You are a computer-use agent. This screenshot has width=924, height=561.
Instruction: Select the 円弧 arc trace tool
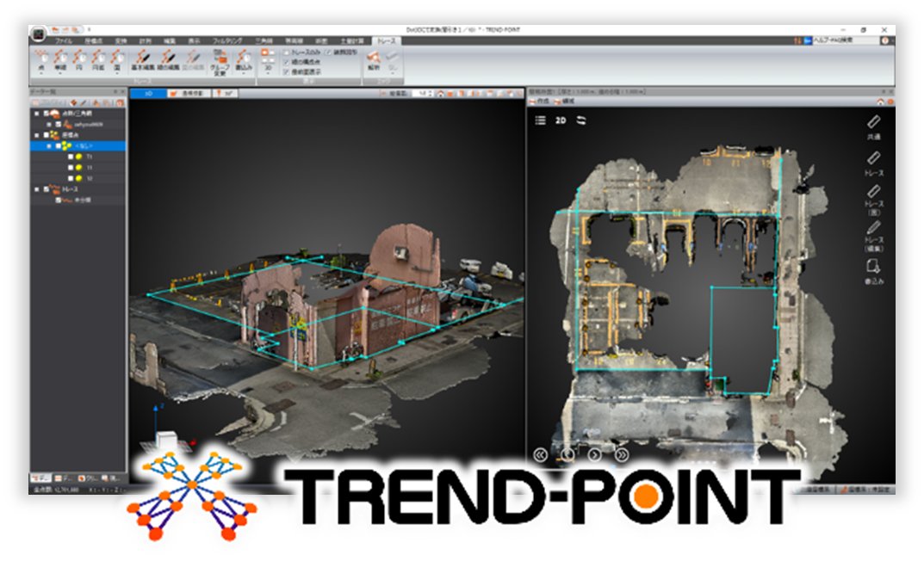pos(98,60)
